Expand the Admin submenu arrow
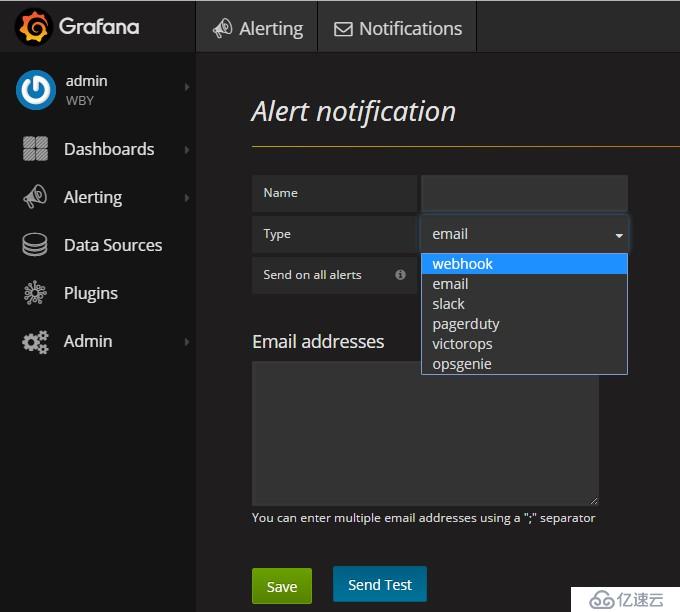 click(187, 342)
